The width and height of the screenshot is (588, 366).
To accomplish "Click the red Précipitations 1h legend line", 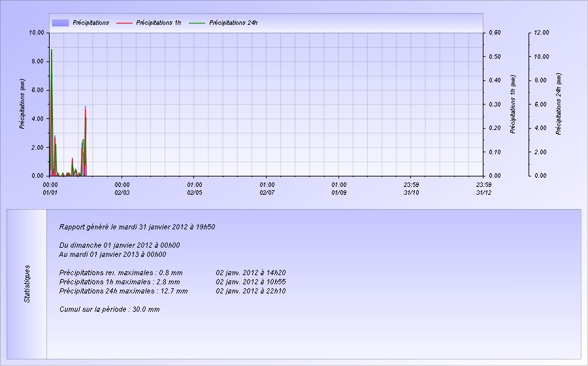I will [124, 23].
